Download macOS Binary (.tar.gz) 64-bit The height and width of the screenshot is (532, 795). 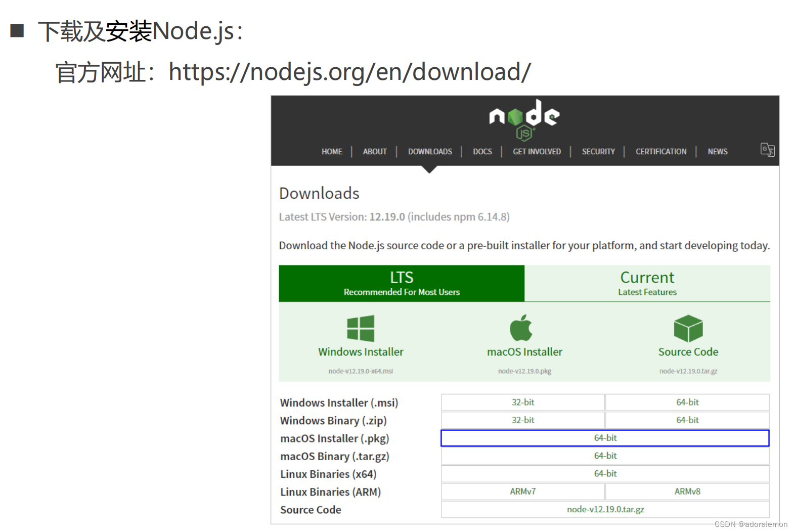(x=605, y=456)
